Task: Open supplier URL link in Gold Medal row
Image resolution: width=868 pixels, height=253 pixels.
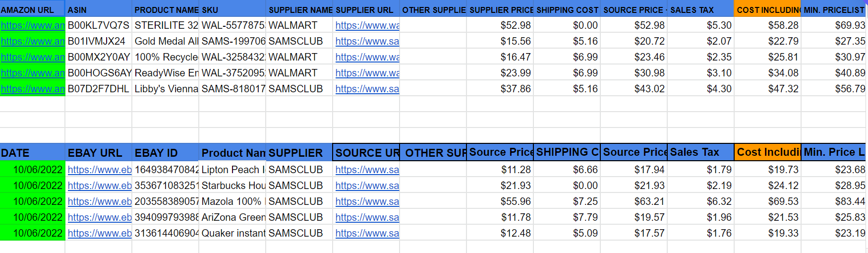Action: pyautogui.click(x=367, y=41)
